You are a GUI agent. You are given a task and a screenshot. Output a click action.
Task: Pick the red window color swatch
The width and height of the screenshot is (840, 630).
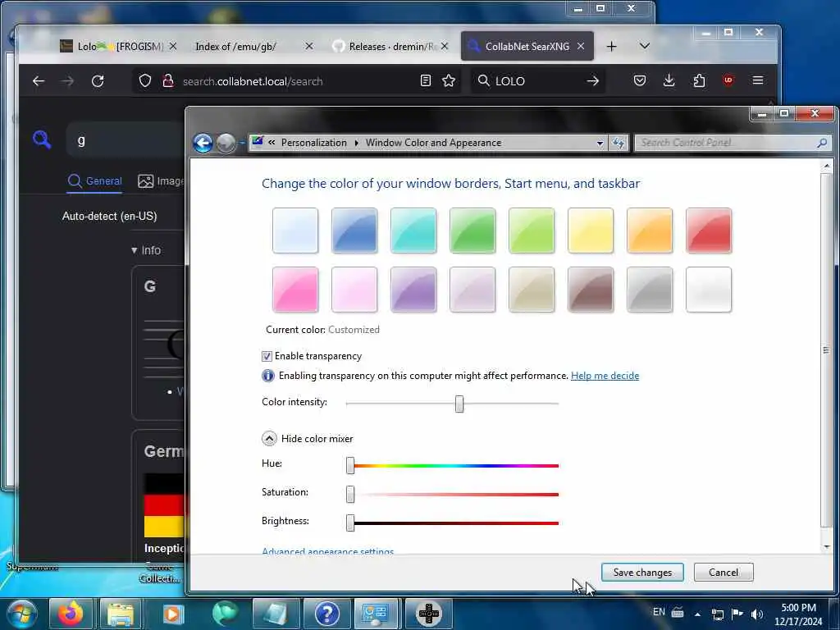click(x=709, y=231)
